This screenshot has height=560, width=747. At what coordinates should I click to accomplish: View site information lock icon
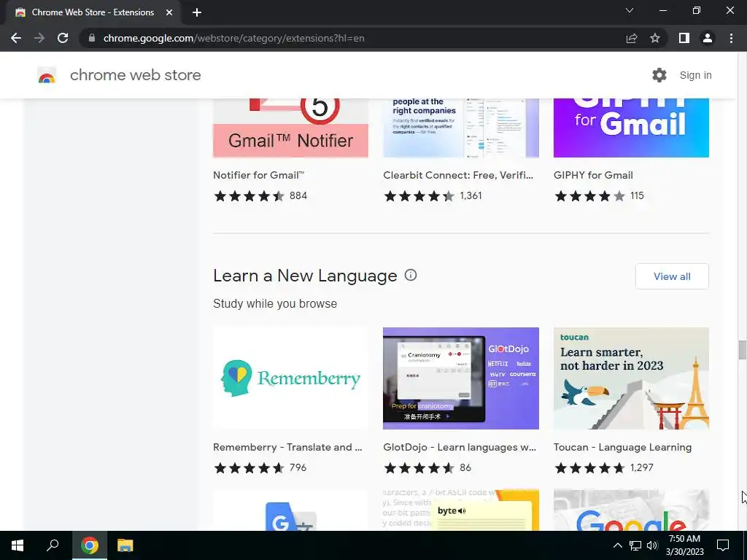pyautogui.click(x=92, y=38)
